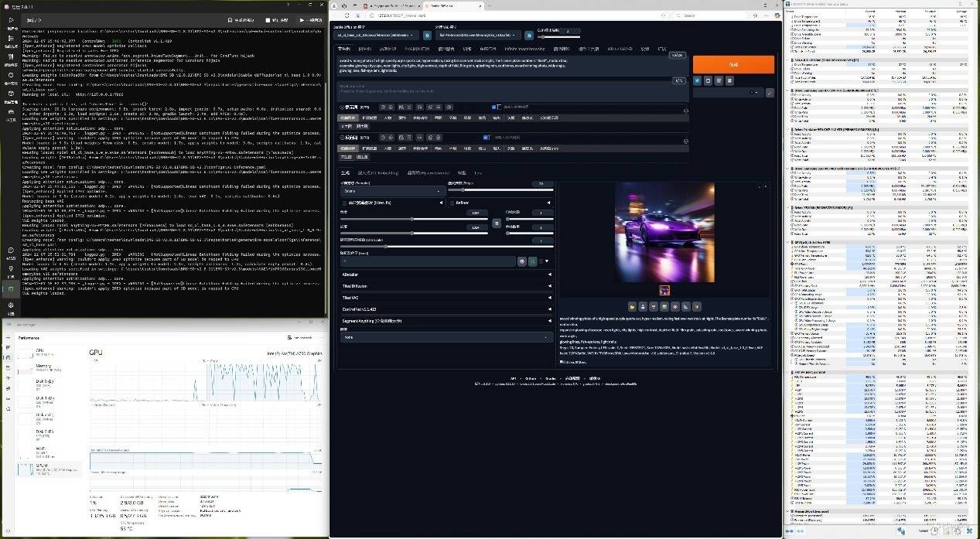Viewport: 980px width, 539px height.
Task: Open the Stable Diffusion checkpoint dropdown
Action: pos(377,35)
